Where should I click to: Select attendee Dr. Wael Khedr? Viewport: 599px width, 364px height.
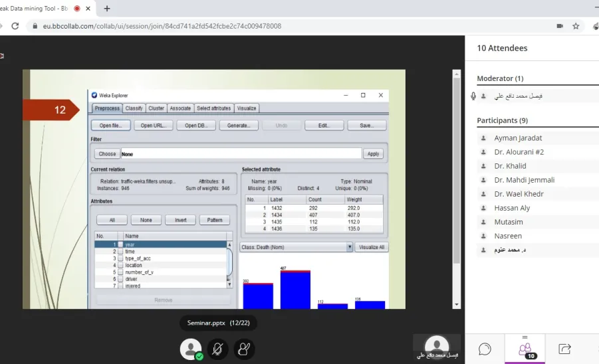point(519,194)
